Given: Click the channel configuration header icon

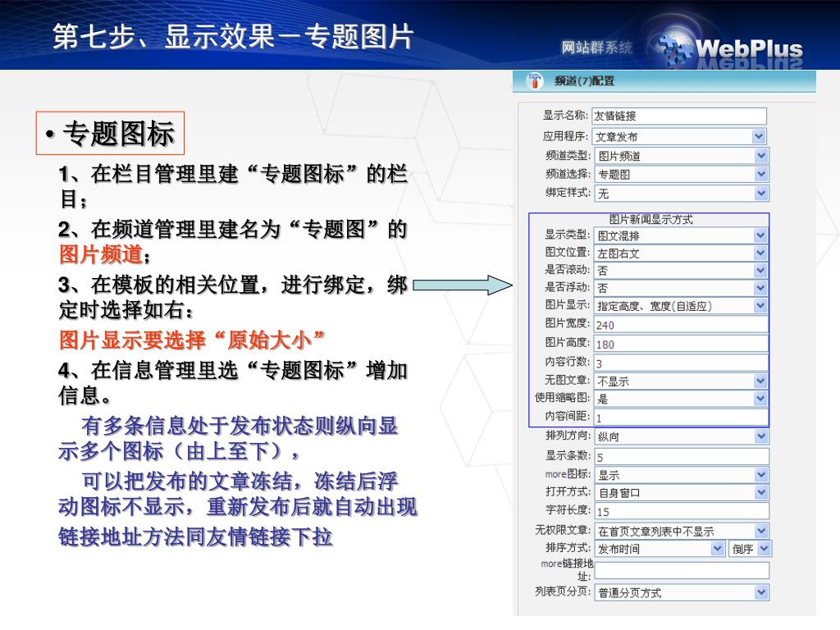Looking at the screenshot, I should (534, 81).
